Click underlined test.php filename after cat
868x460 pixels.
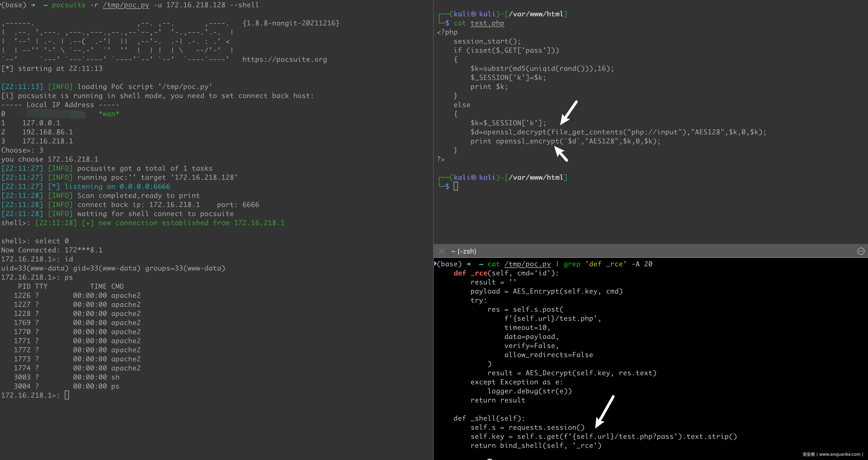point(487,23)
